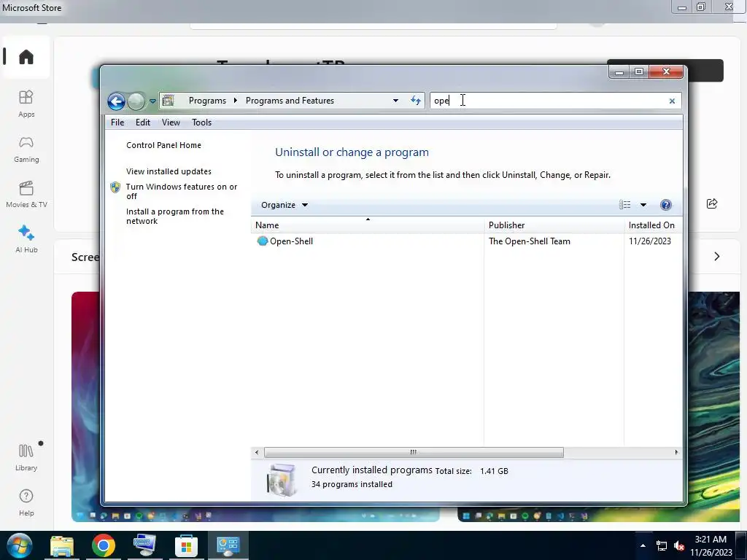Sort by Installed On column header
This screenshot has height=560, width=747.
[x=653, y=225]
